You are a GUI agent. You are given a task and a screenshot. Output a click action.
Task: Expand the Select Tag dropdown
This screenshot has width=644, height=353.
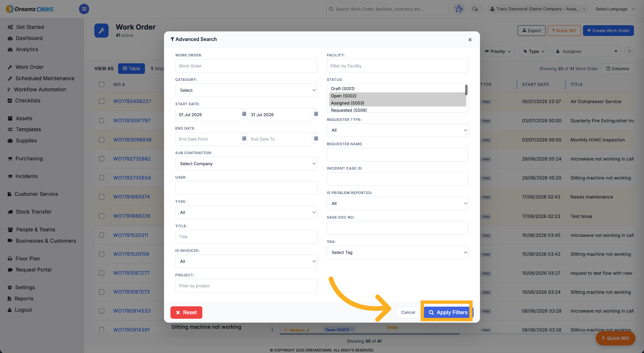397,252
